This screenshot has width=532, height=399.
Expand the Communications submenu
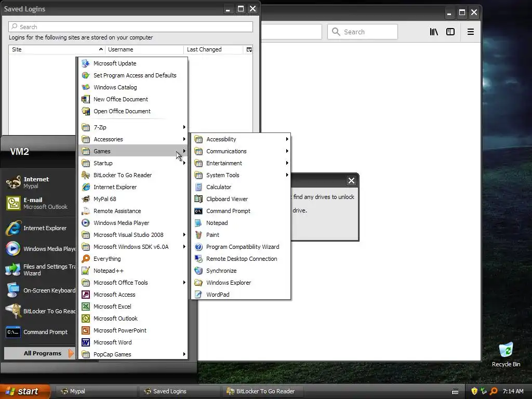click(x=241, y=151)
